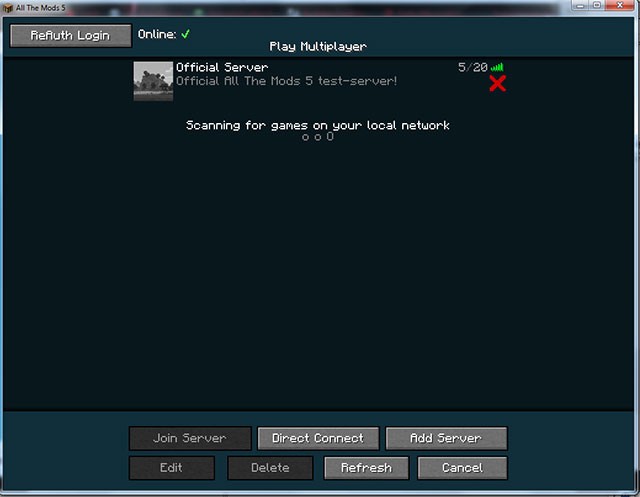The width and height of the screenshot is (640, 497).
Task: Maximize the All The Mods 5 window
Action: (x=597, y=5)
